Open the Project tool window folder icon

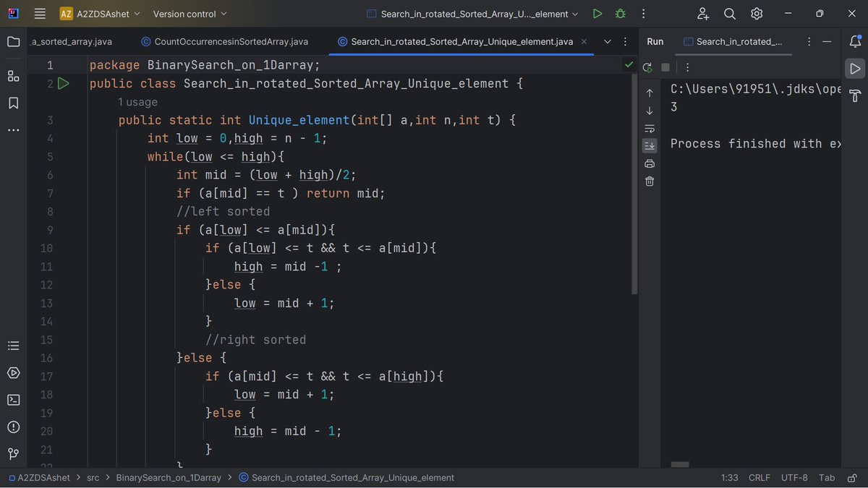(13, 41)
